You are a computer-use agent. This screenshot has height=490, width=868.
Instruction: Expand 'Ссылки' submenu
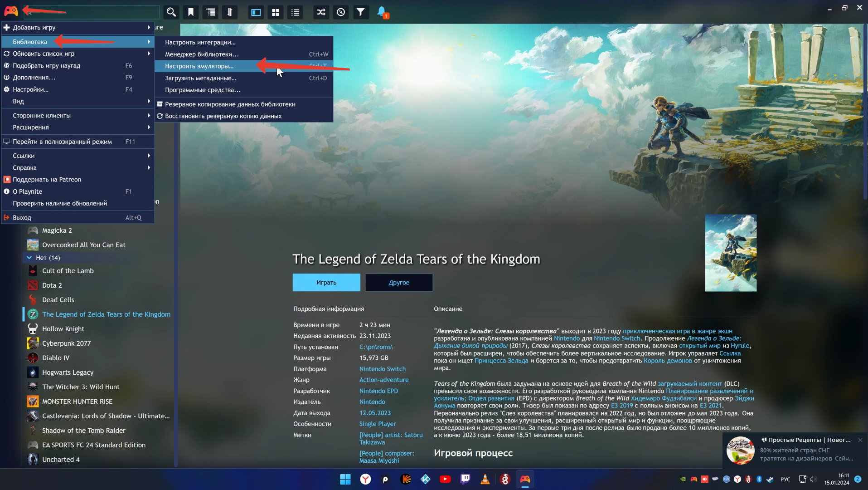click(78, 156)
